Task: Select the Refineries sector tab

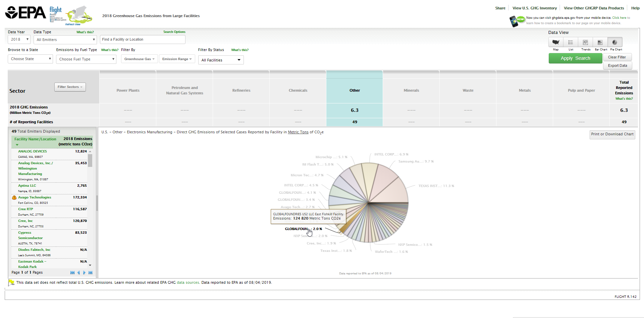Action: [241, 90]
